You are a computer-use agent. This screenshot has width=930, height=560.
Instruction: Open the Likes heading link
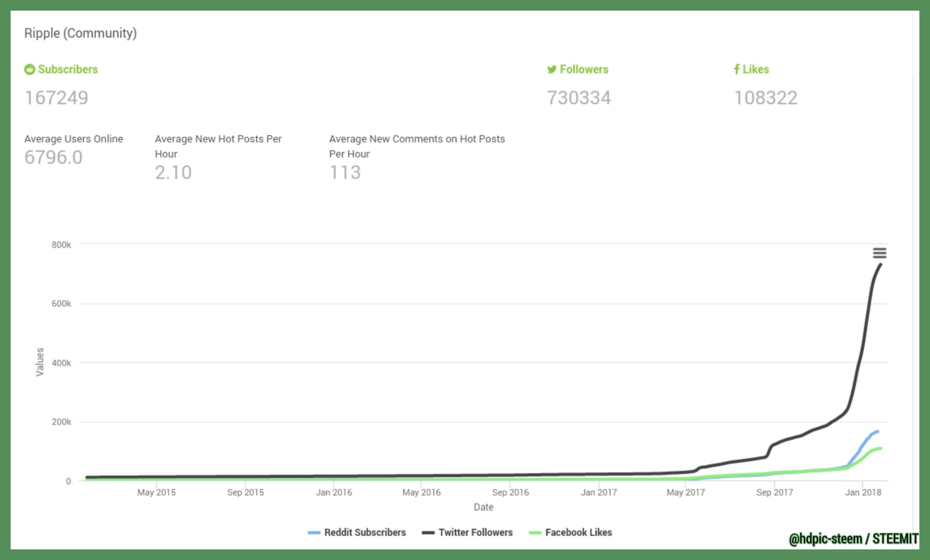756,70
